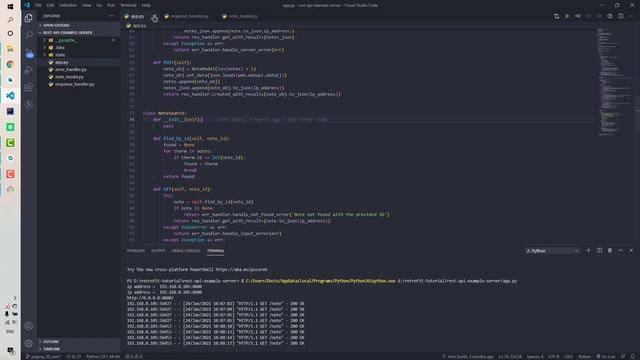Viewport: 640px width, 360px height.
Task: Show hidden system tray icons chevron
Action: [14, 298]
